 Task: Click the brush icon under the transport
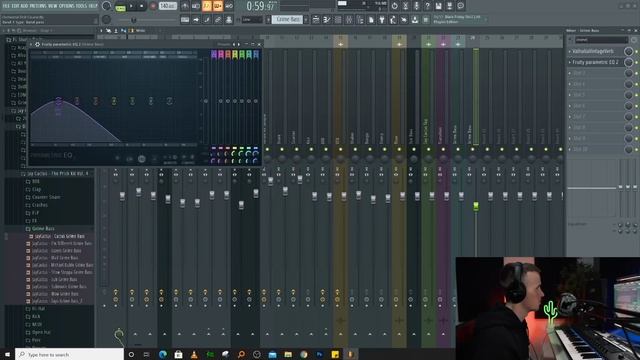(207, 20)
